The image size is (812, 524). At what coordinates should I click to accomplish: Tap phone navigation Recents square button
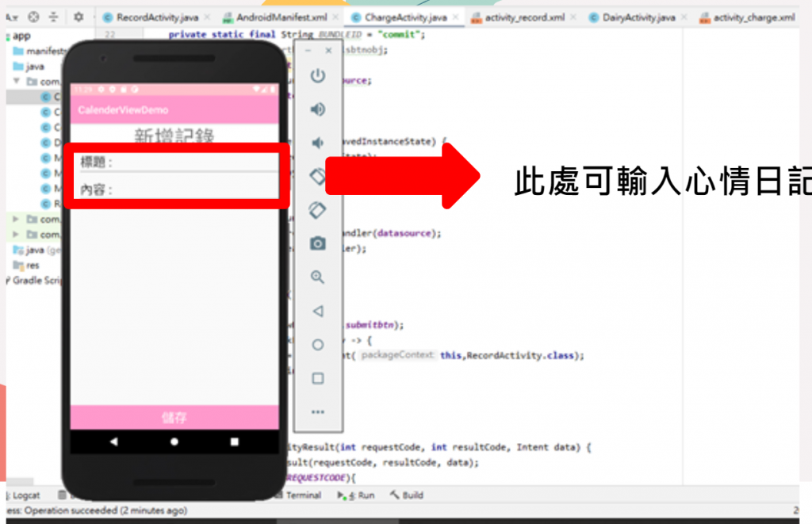(x=235, y=442)
